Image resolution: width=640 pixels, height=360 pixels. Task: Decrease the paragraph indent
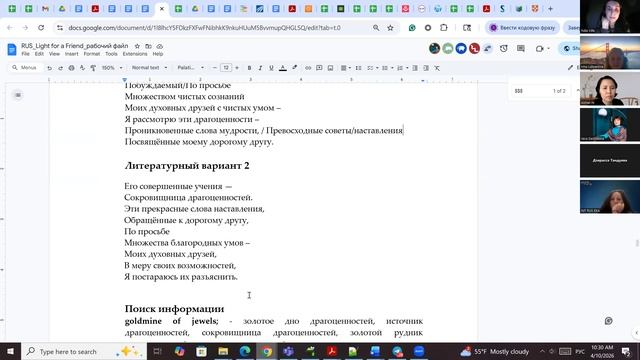click(415, 68)
